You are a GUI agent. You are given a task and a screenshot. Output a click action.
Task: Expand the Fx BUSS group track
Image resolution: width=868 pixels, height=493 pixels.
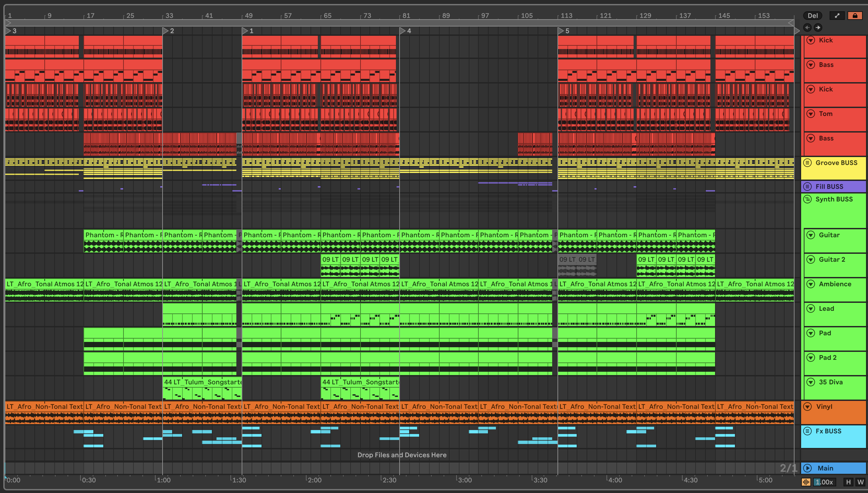(x=807, y=431)
